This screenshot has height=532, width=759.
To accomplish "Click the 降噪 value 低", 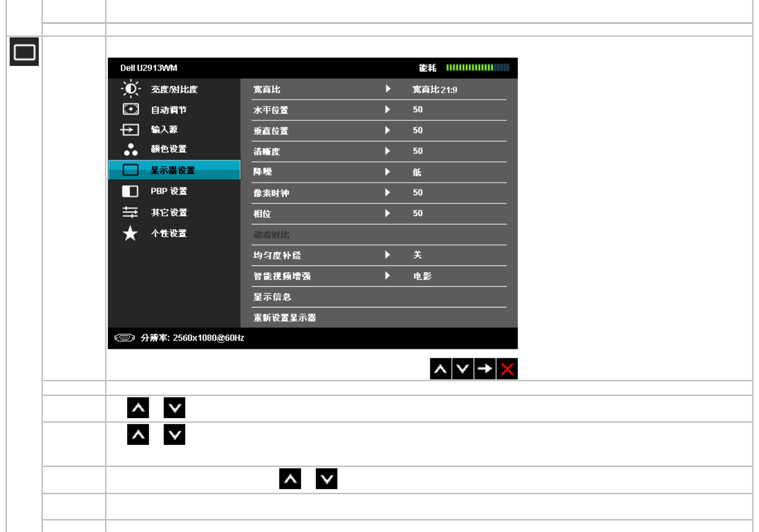I will pos(417,172).
